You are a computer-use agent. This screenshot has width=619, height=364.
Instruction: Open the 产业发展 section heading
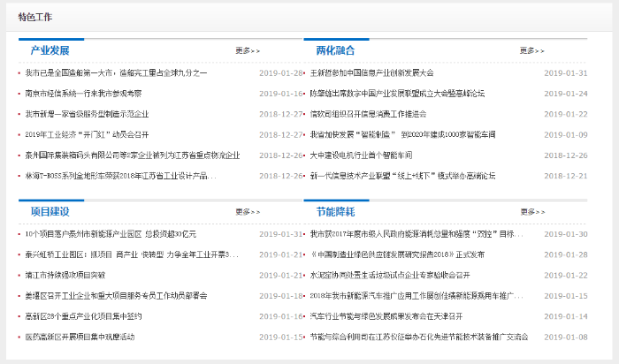(x=50, y=50)
